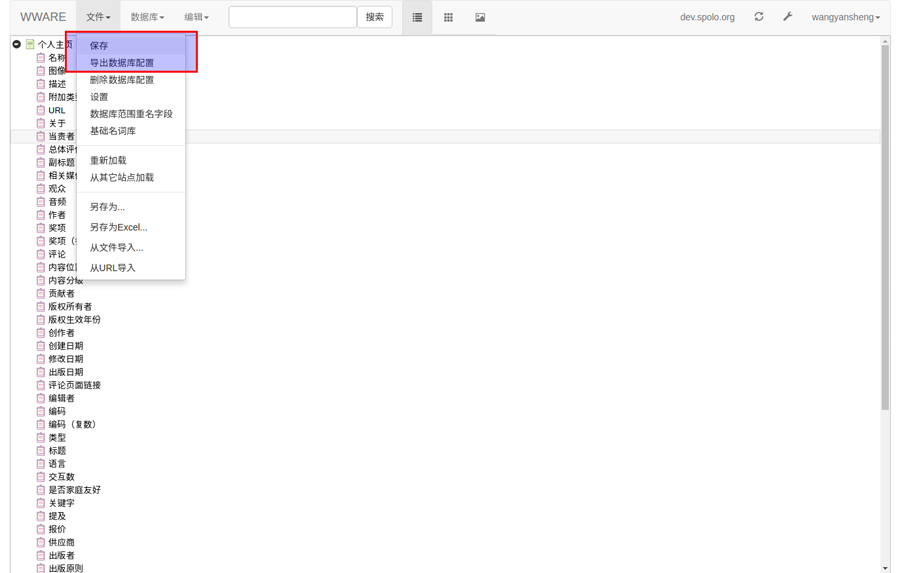Select the 版权所有者 tree item

click(x=70, y=307)
